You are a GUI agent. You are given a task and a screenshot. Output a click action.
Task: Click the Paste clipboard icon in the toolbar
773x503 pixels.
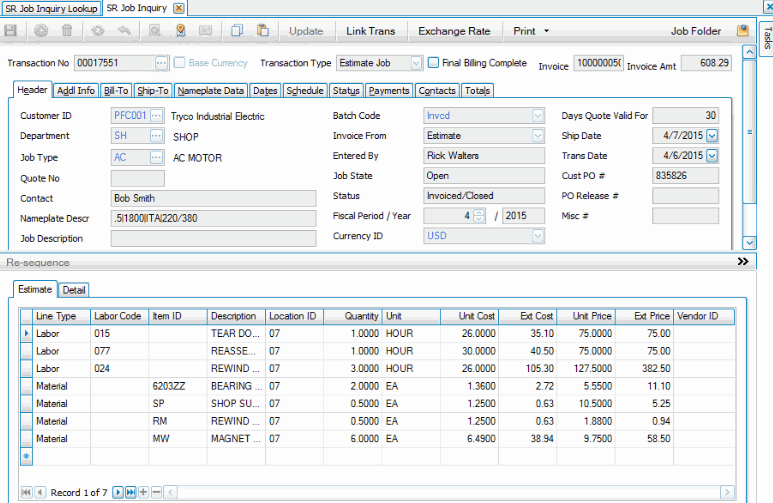point(262,31)
